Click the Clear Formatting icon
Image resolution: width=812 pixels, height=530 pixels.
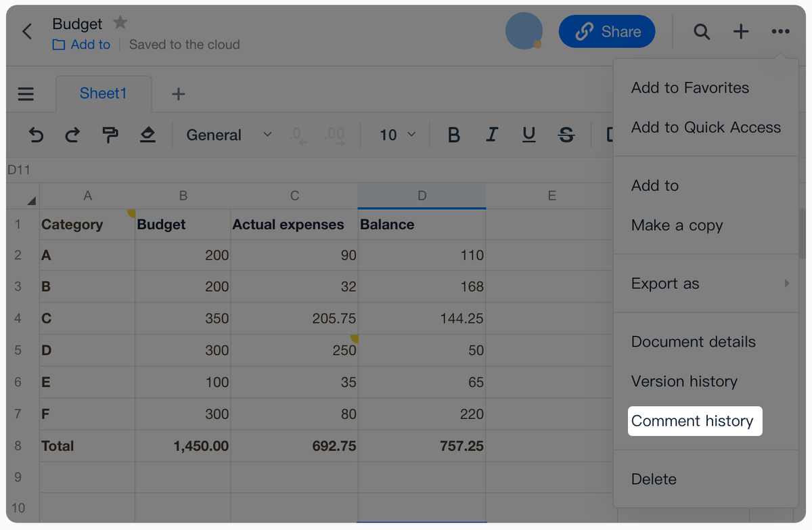point(148,135)
